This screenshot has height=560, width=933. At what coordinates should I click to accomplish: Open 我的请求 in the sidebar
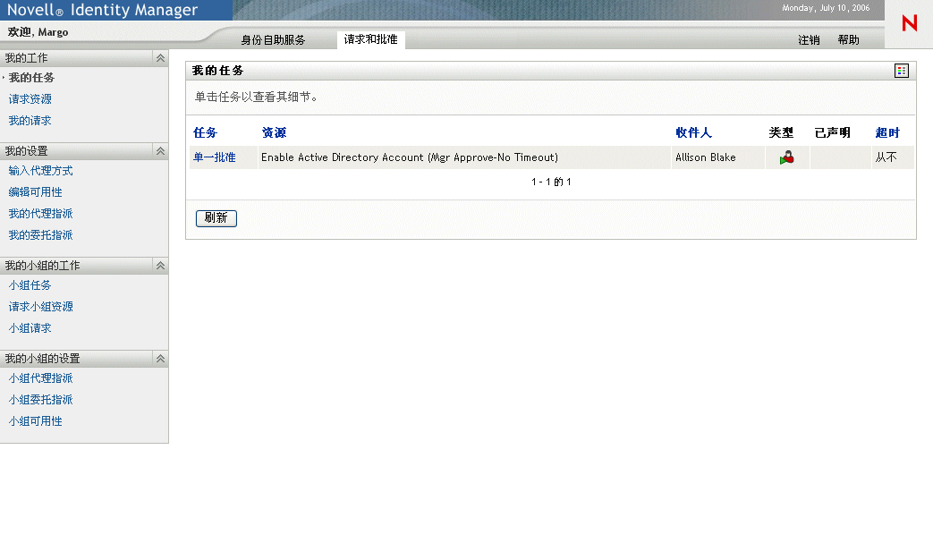[30, 120]
